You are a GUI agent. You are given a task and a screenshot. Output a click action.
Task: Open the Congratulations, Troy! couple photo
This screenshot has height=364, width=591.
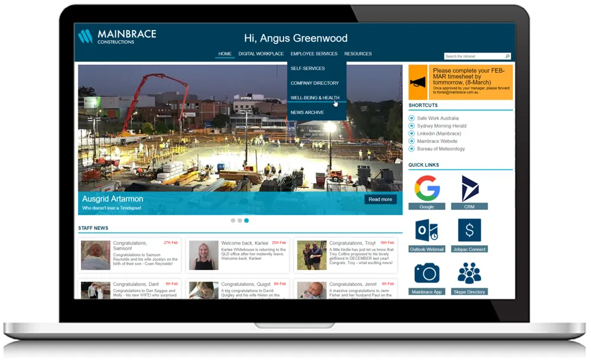pos(312,255)
